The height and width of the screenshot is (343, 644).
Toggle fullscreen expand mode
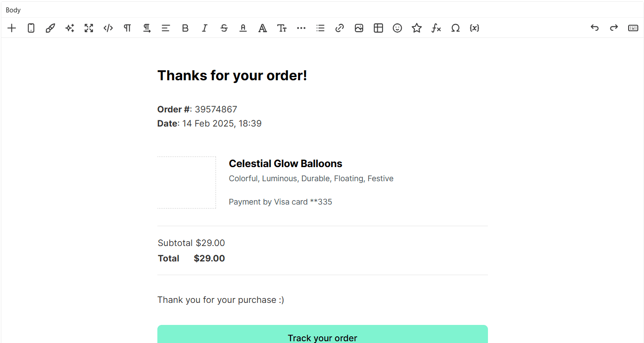tap(89, 28)
